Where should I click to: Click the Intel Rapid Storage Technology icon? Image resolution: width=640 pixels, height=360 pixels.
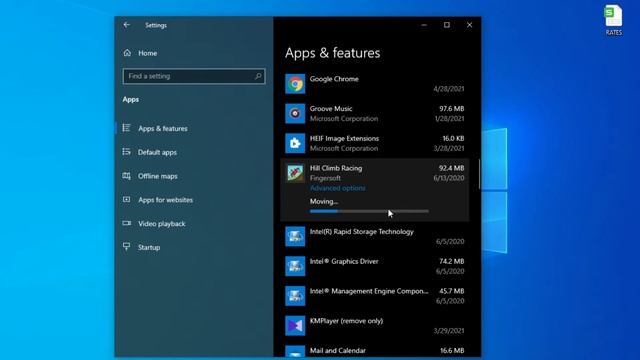point(295,236)
